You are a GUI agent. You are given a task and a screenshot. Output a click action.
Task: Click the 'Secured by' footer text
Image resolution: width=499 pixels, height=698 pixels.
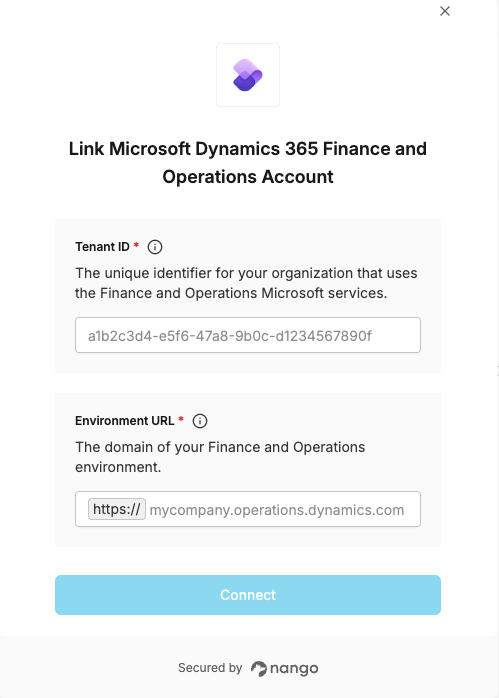tap(210, 668)
